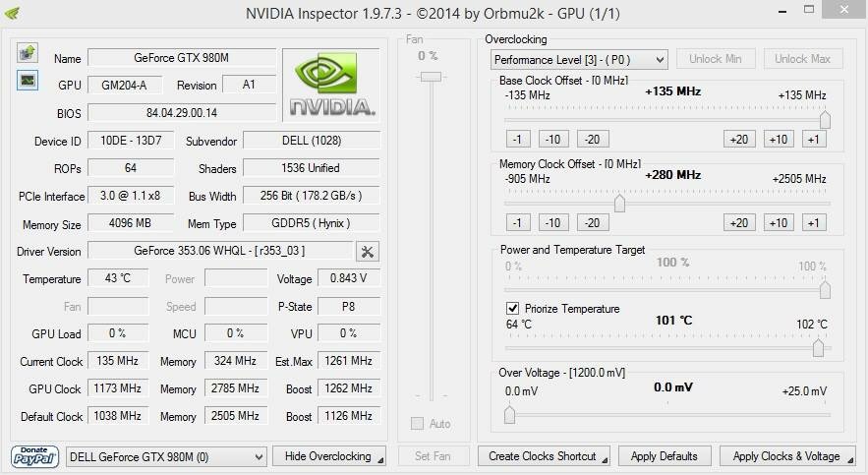The height and width of the screenshot is (475, 868).
Task: Click -20 under Base Clock Offset
Action: click(x=593, y=139)
